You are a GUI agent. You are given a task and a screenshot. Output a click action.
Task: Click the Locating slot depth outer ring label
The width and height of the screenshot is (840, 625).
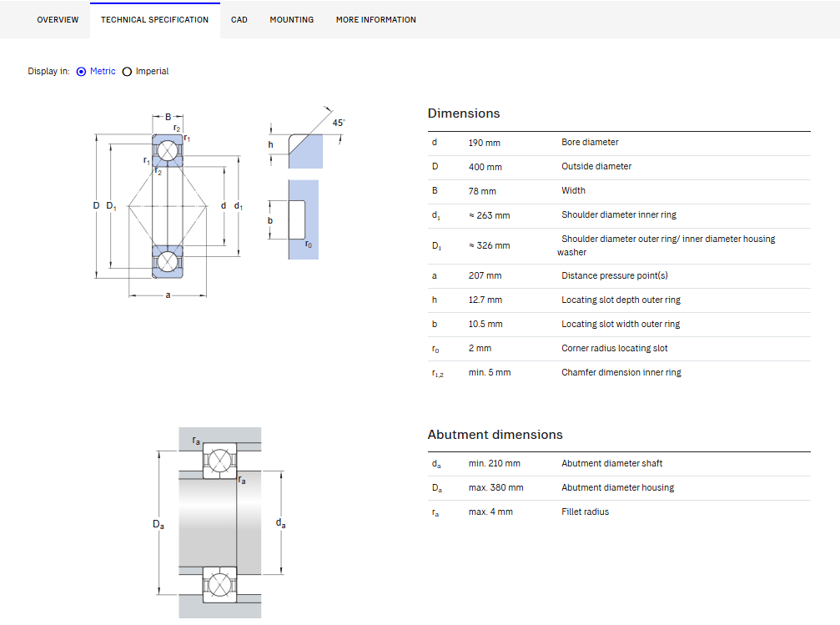click(x=621, y=300)
